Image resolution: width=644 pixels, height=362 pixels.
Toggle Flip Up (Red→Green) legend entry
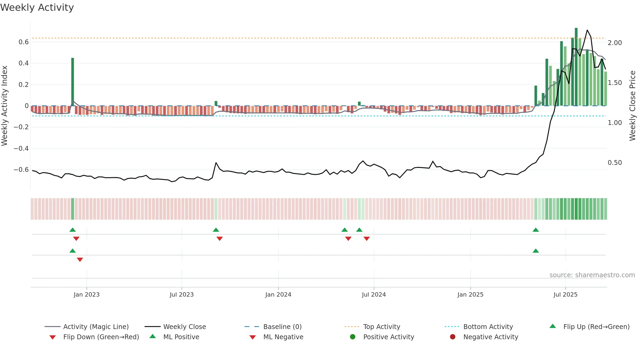(x=589, y=327)
